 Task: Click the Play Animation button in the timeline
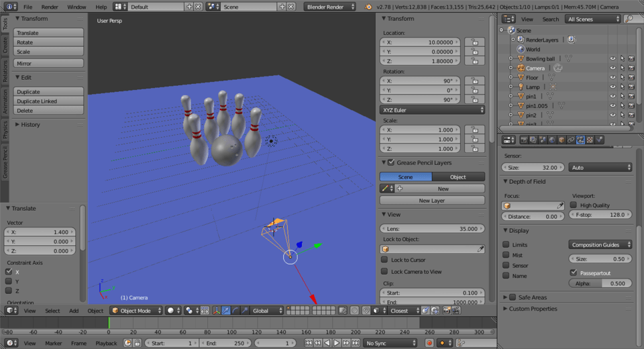[337, 343]
